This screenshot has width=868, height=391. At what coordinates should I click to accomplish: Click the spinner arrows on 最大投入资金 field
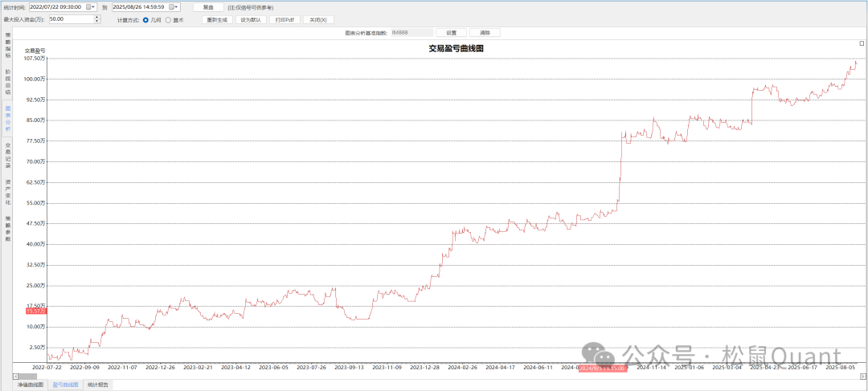(x=96, y=19)
